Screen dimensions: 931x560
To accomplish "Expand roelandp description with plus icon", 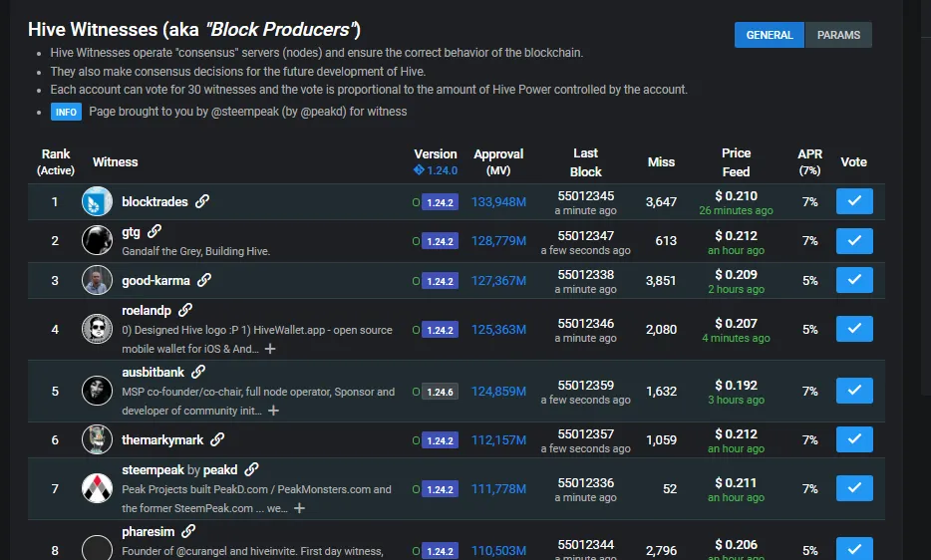I will (270, 349).
